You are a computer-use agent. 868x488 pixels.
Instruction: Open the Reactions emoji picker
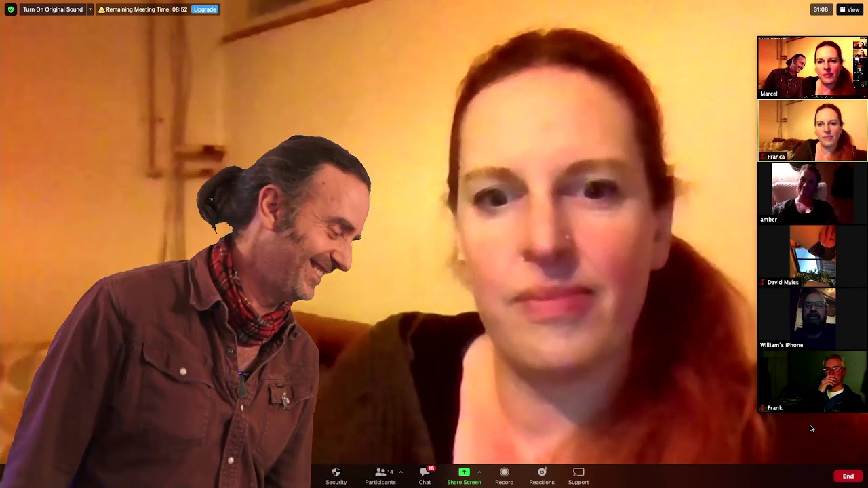coord(542,476)
